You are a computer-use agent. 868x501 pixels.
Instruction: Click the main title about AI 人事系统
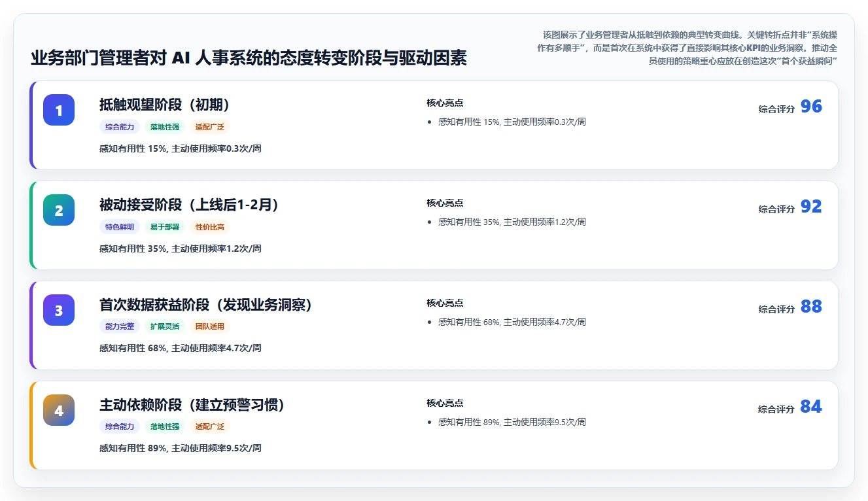[x=249, y=58]
